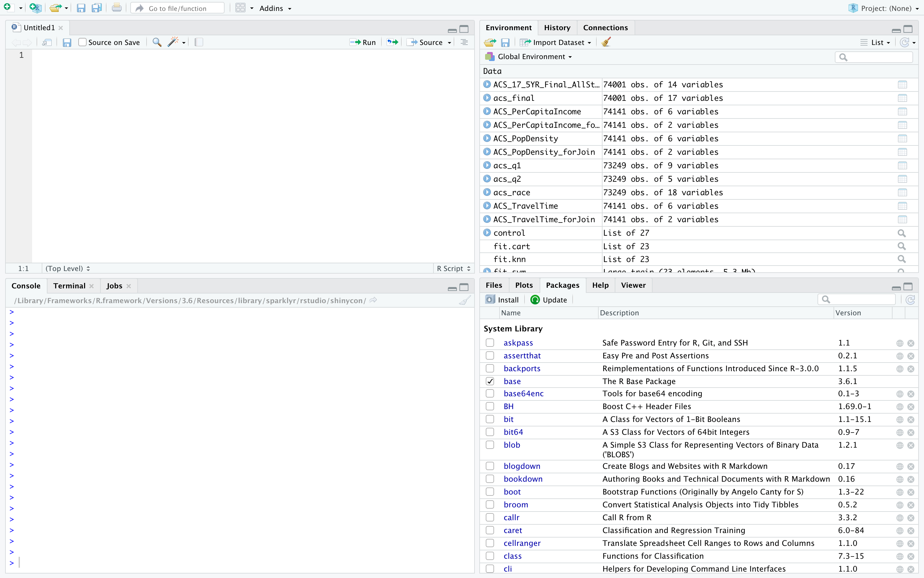The image size is (924, 578).
Task: Check the caret package checkbox
Action: coord(490,530)
